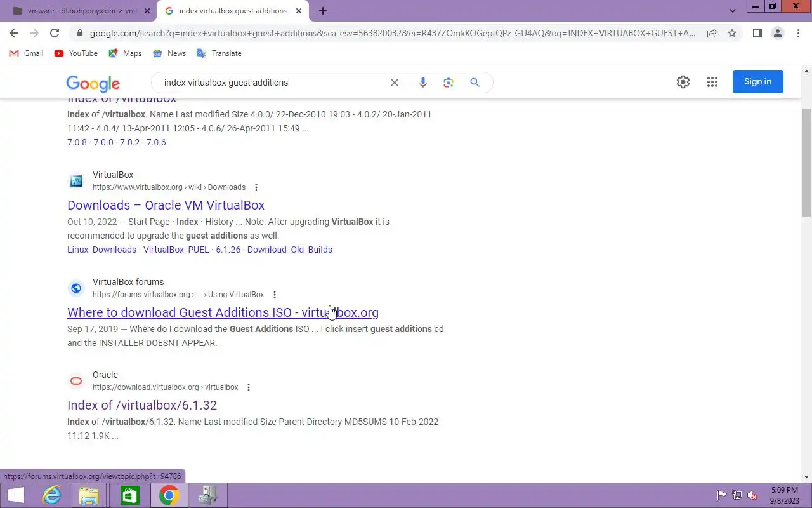Click the Sign in button
Viewport: 812px width, 508px height.
pos(758,82)
